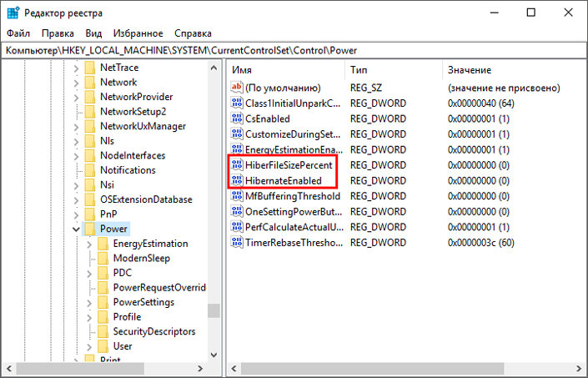
Task: Select the NodeInterfaces tree item
Action: tap(133, 155)
